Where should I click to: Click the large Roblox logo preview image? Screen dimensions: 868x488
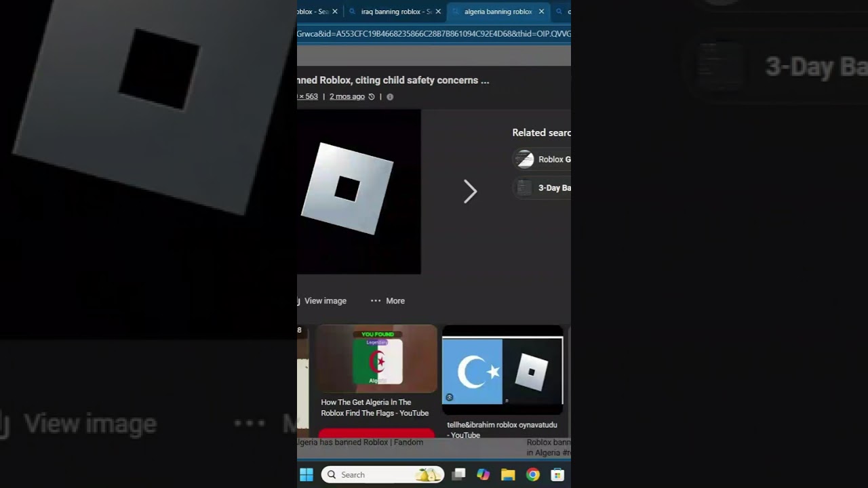tap(359, 192)
